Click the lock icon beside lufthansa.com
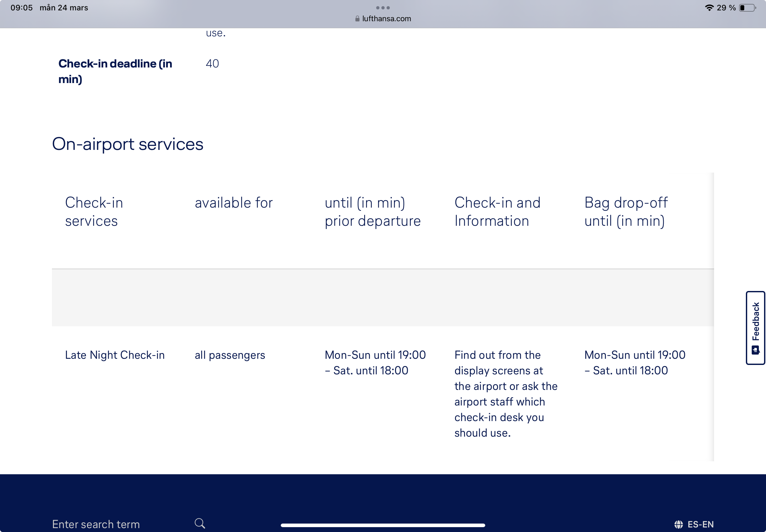 357,19
